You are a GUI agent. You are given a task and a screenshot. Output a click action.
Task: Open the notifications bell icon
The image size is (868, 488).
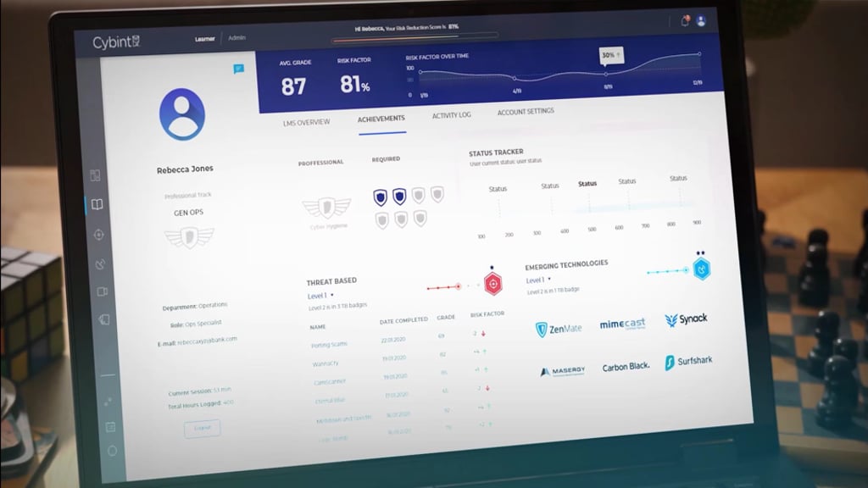(685, 20)
